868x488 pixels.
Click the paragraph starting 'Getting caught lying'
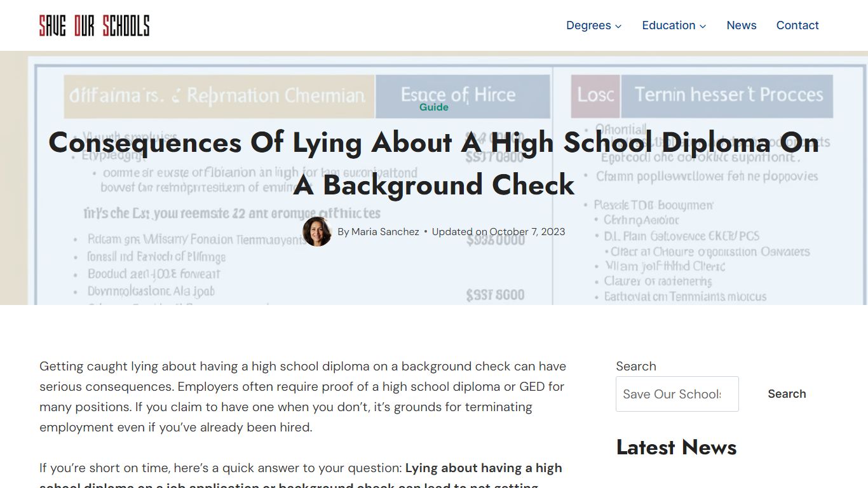(x=302, y=396)
